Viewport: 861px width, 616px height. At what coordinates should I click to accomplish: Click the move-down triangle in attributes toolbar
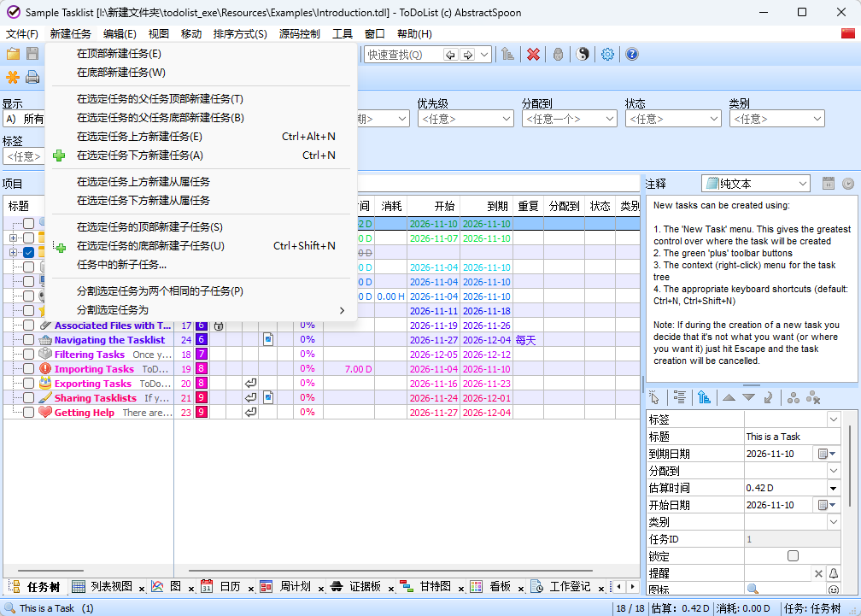coord(748,397)
